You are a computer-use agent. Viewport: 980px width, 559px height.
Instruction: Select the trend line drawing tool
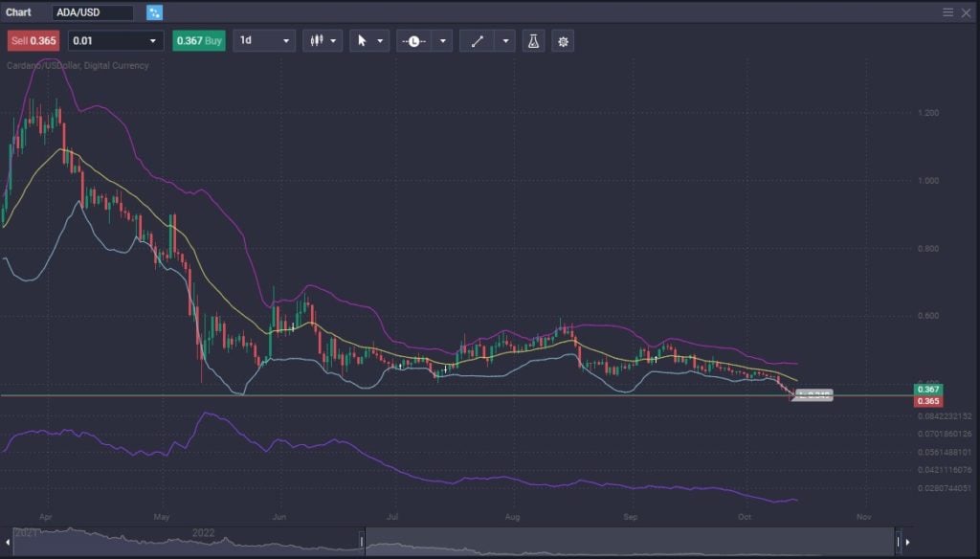[x=478, y=41]
